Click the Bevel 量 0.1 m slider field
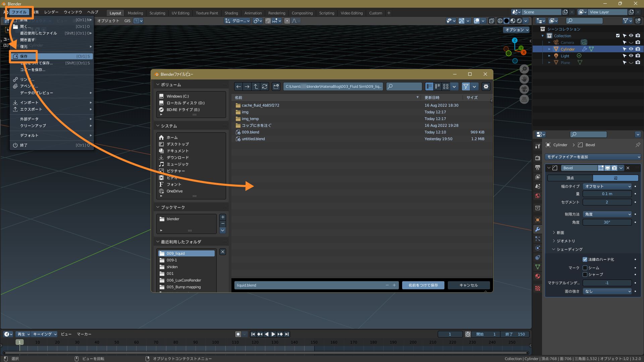644x362 pixels. [607, 194]
